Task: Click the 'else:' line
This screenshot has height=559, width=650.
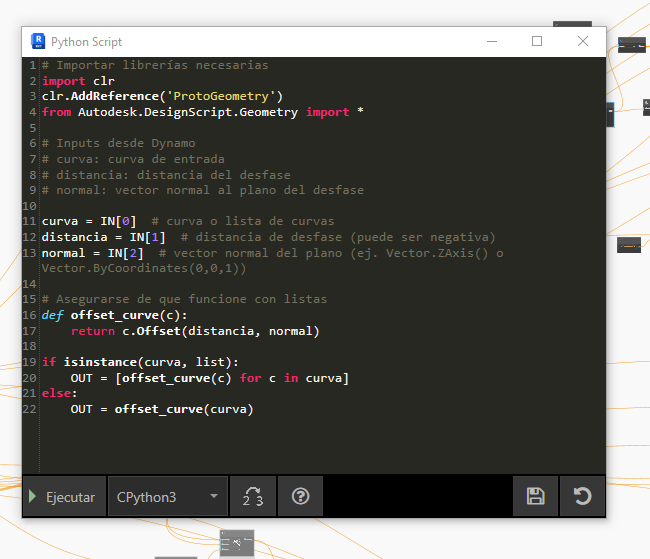Action: (x=59, y=393)
